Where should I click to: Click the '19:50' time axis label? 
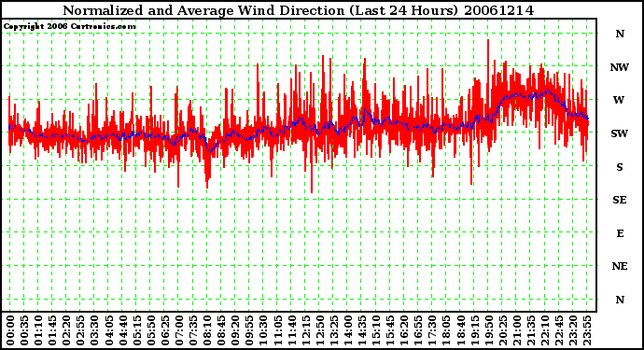[x=489, y=330]
